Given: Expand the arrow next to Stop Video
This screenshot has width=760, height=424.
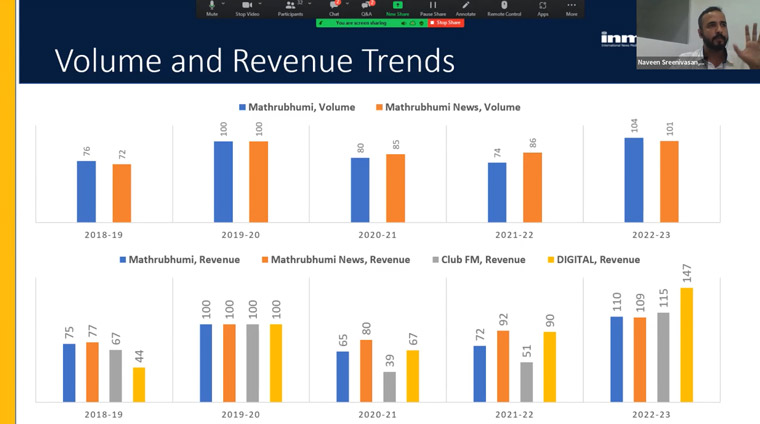Looking at the screenshot, I should coord(260,4).
